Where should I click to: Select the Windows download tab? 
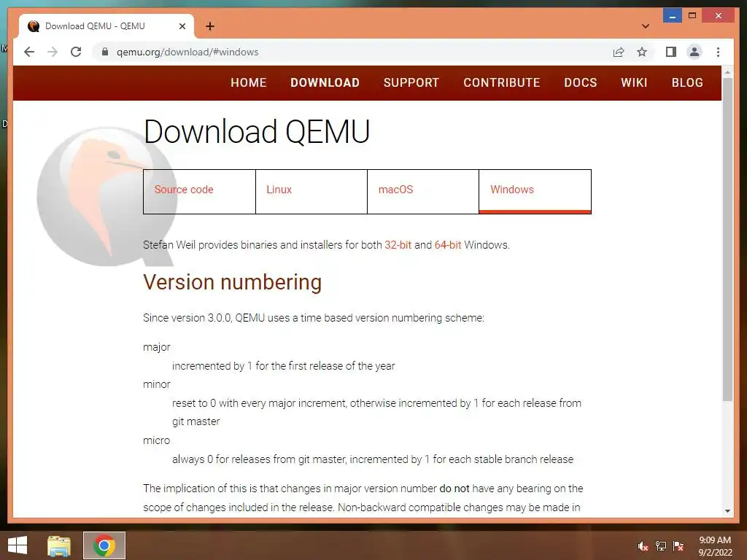tap(535, 192)
